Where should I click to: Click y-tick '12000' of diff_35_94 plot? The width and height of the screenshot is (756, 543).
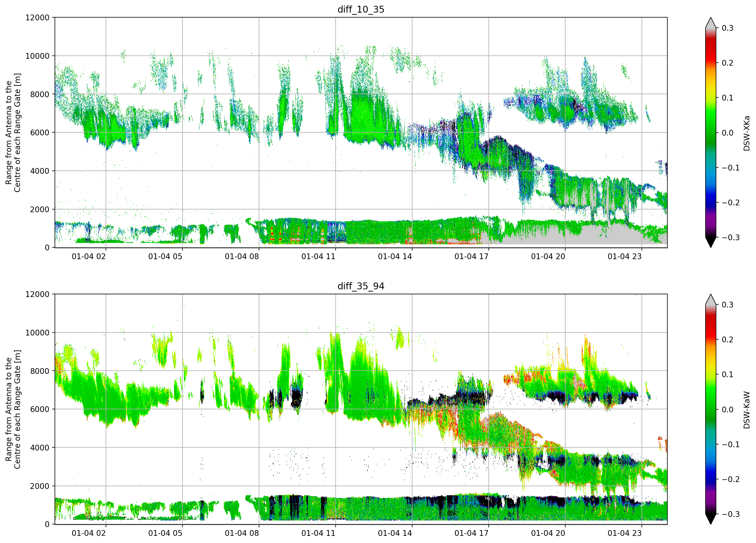pos(37,295)
